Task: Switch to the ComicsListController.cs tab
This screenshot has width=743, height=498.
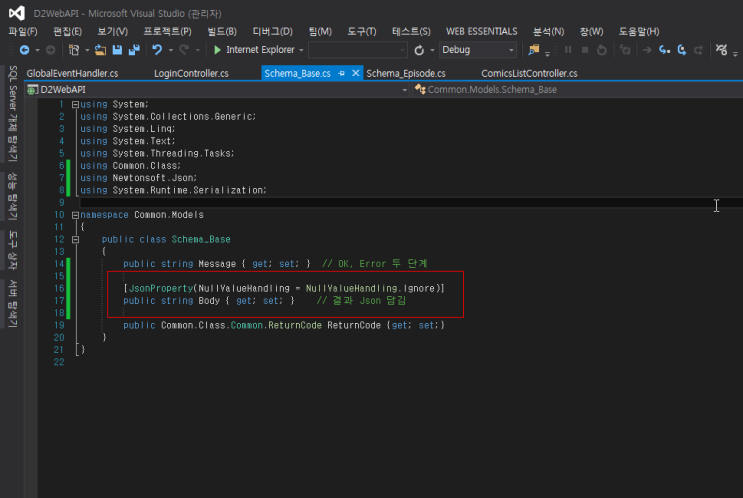Action: [529, 73]
